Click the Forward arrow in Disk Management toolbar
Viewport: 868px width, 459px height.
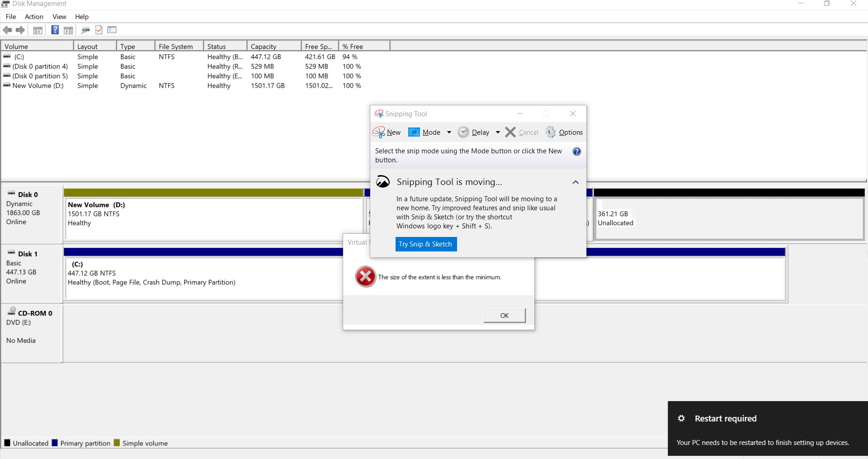pos(20,30)
